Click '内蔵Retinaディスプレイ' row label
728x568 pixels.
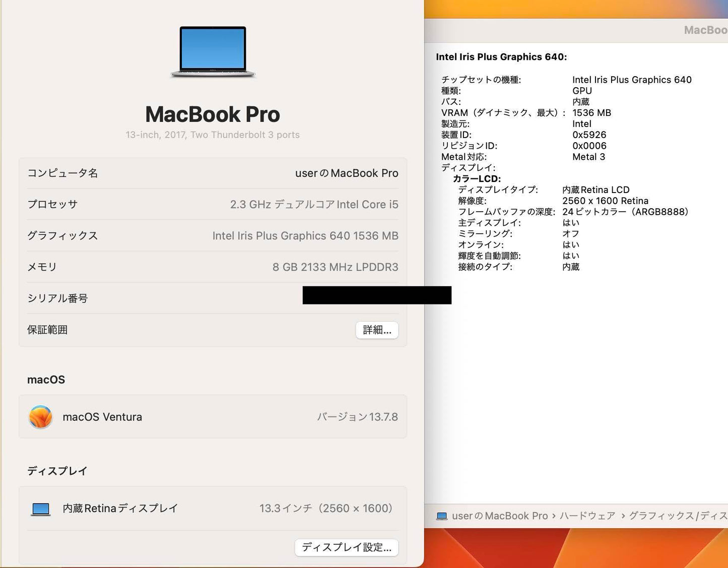[120, 509]
